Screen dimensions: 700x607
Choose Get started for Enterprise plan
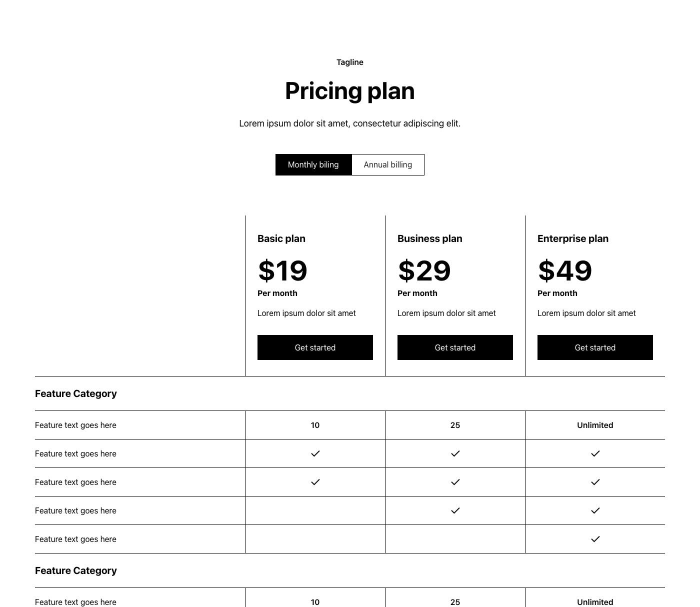[595, 347]
